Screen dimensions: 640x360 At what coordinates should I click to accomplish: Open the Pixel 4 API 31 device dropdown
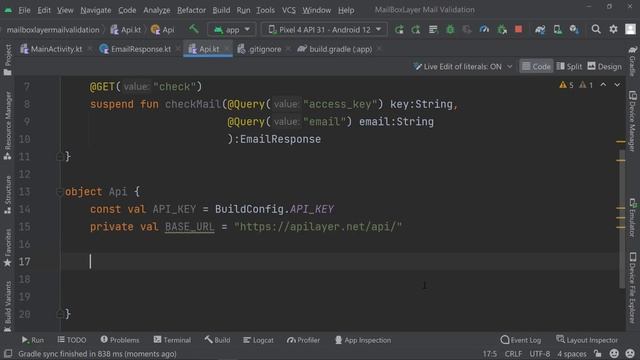[324, 29]
